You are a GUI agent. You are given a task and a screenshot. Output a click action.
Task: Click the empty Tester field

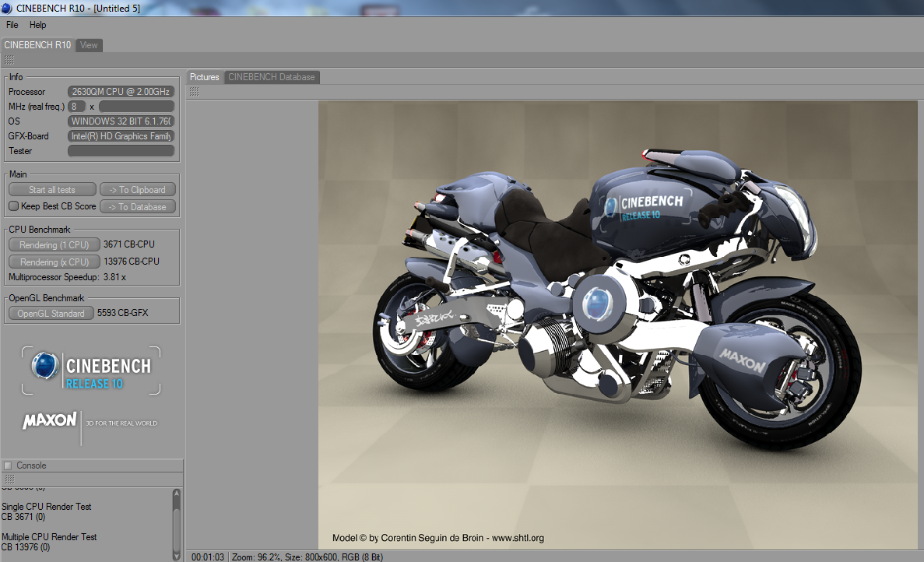[x=121, y=151]
